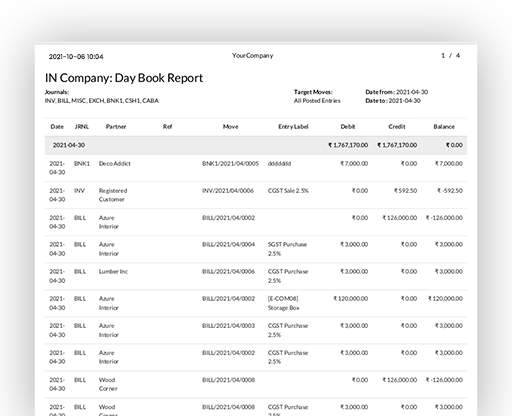
Task: Click the Lumber Inc partner name
Action: pyautogui.click(x=113, y=272)
